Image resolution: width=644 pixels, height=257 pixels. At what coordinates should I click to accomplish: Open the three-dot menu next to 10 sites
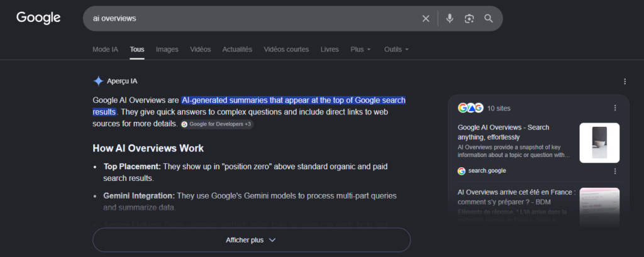(x=615, y=108)
